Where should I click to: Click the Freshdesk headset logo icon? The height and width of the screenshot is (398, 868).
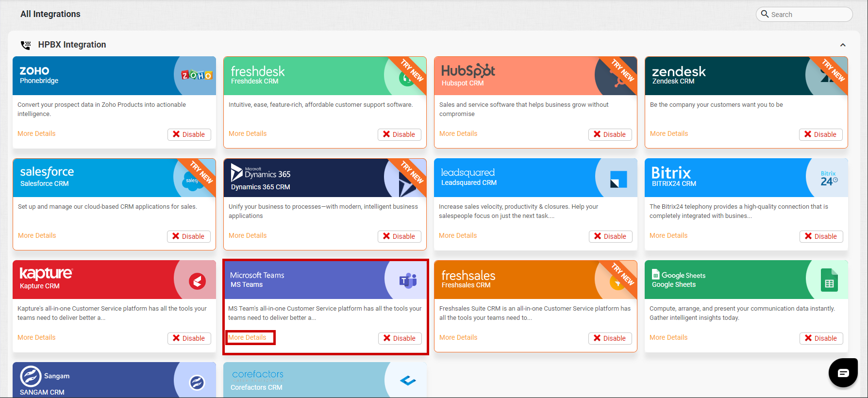407,78
